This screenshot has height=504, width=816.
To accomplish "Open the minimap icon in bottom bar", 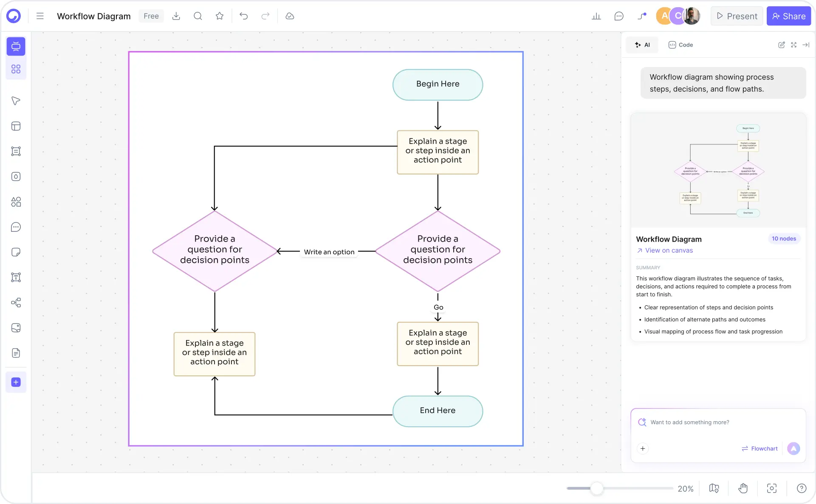I will click(x=714, y=488).
